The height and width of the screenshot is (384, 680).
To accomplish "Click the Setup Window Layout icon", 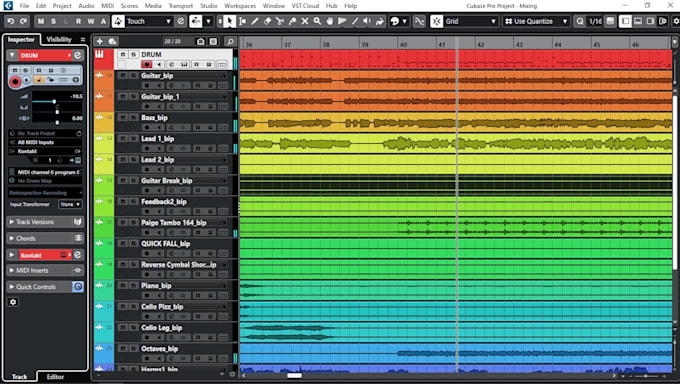I will tap(663, 21).
